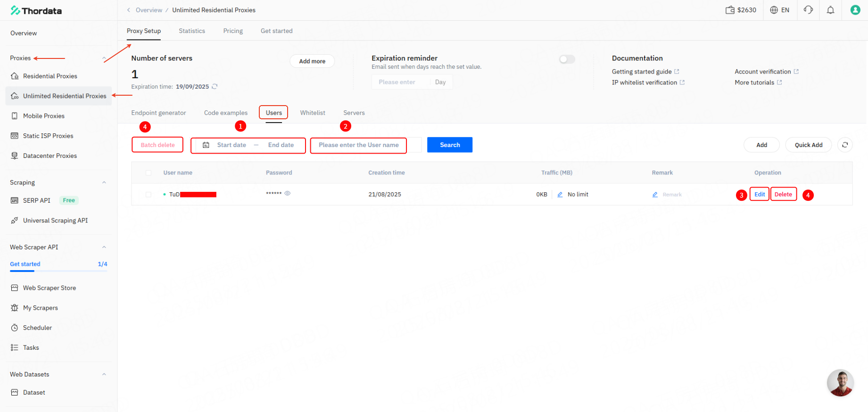Open More tutorials external link icon
The width and height of the screenshot is (868, 412).
pyautogui.click(x=779, y=82)
